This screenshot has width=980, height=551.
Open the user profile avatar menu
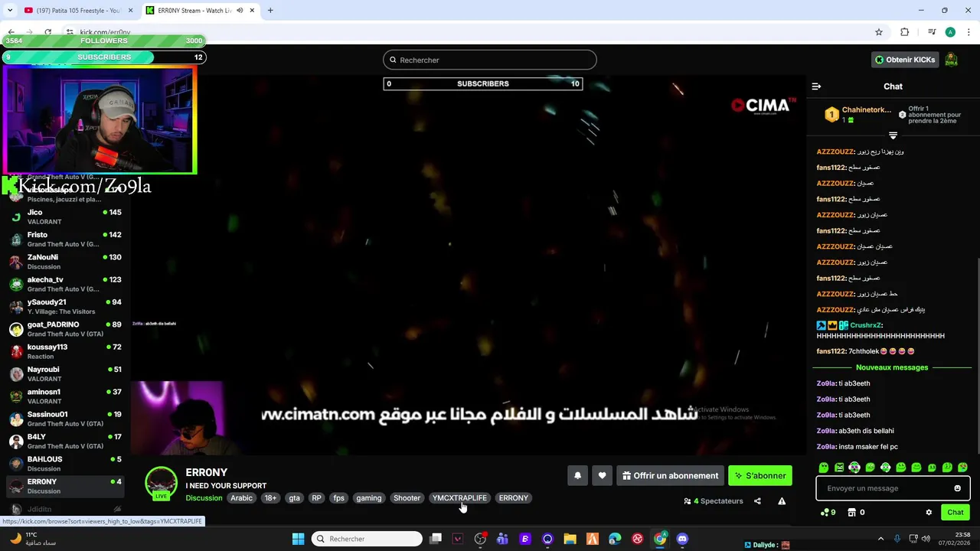tap(951, 60)
